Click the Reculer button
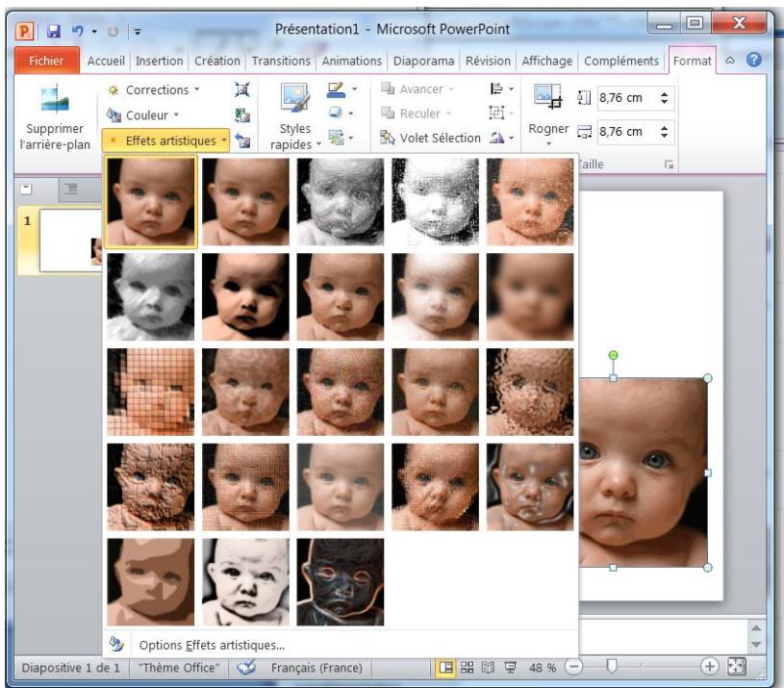The width and height of the screenshot is (784, 688). point(416,114)
